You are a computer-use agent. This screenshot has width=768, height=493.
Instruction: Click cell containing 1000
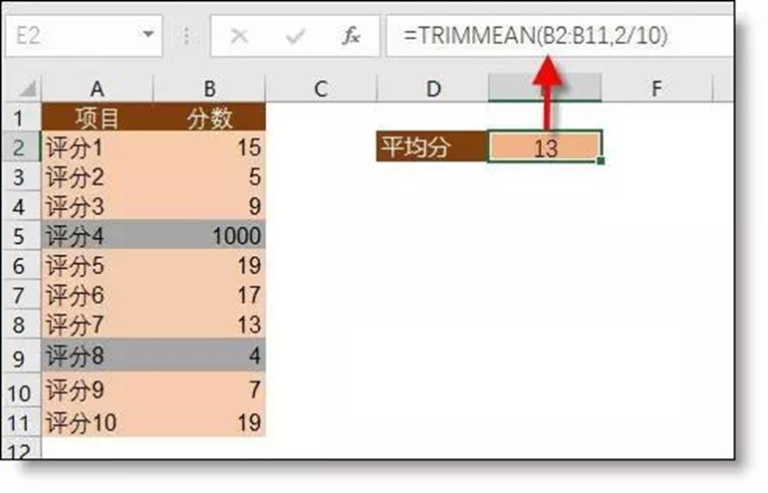click(x=210, y=236)
